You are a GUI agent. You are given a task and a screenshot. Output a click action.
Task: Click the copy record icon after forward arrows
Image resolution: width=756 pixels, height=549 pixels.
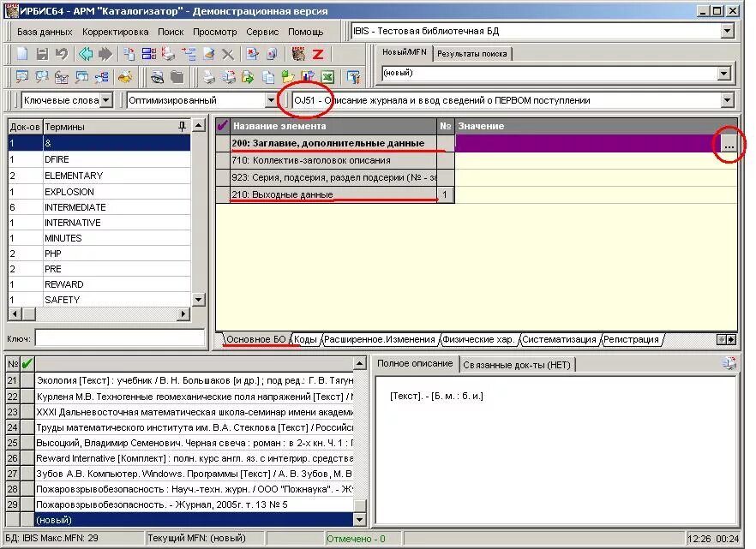point(129,54)
